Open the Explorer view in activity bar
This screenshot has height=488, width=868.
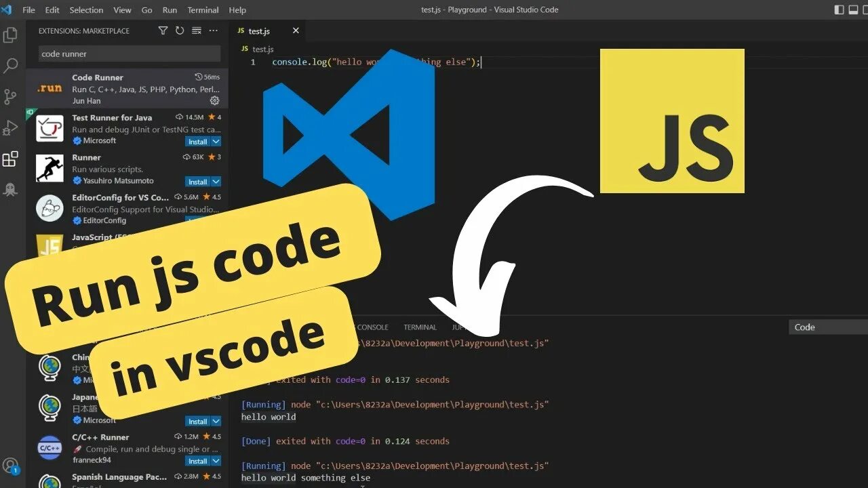pyautogui.click(x=10, y=35)
